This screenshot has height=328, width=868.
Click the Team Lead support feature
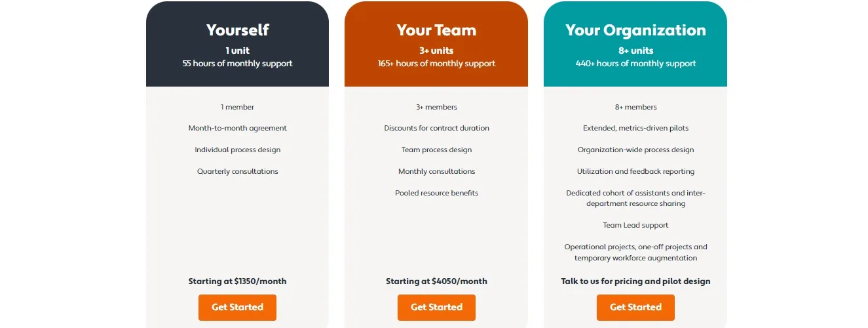tap(635, 225)
